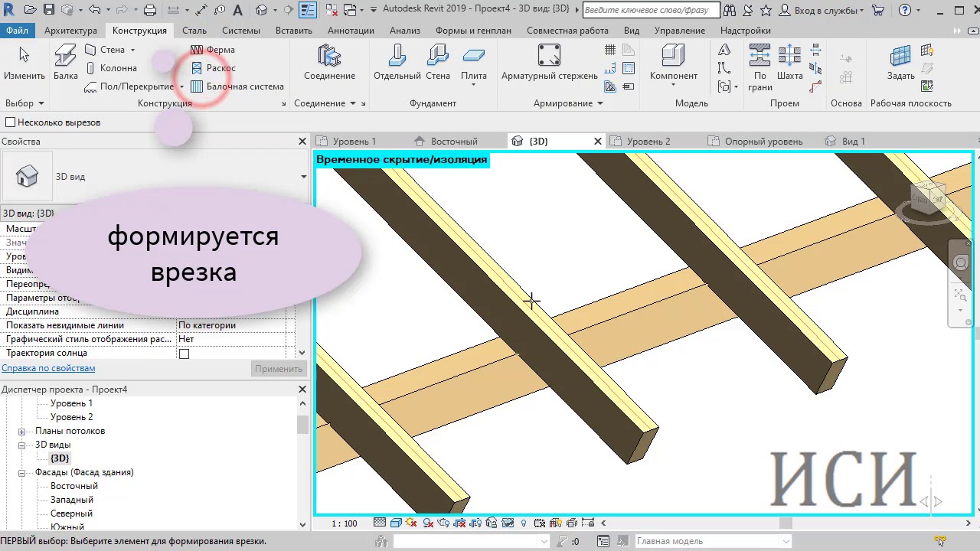Screen dimensions: 980x551
Task: Click the 1 : 100 view scale
Action: 345,523
